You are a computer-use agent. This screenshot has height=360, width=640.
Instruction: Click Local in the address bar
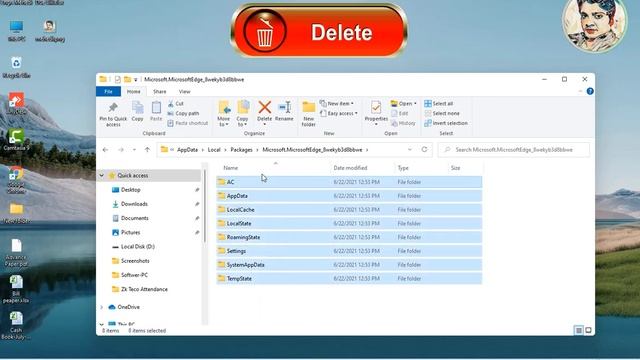pos(214,150)
